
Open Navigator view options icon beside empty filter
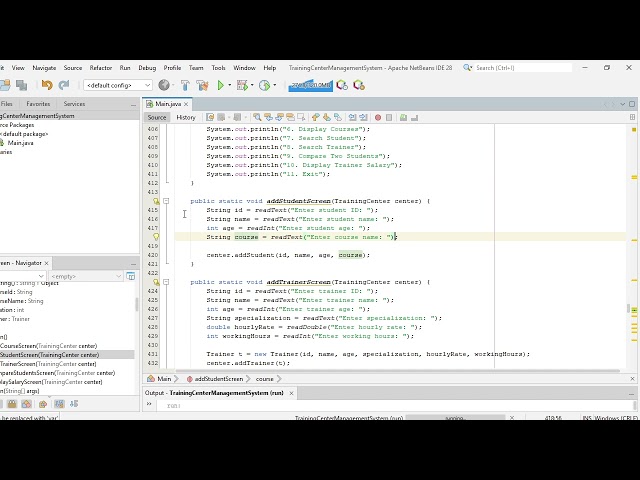pyautogui.click(x=131, y=276)
